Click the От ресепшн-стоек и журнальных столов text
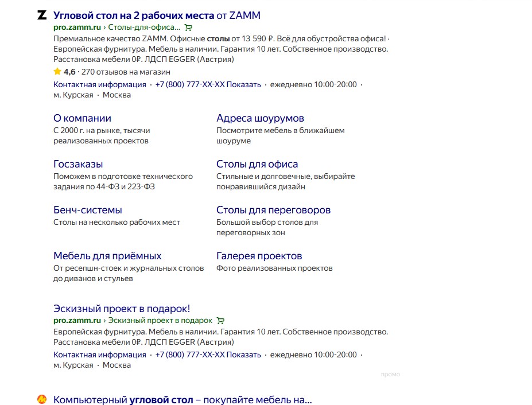Screen dimensions: 532x405 point(129,274)
